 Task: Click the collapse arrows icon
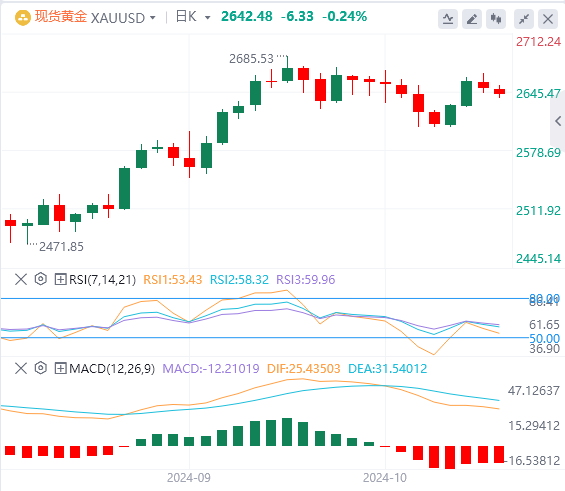click(x=524, y=19)
